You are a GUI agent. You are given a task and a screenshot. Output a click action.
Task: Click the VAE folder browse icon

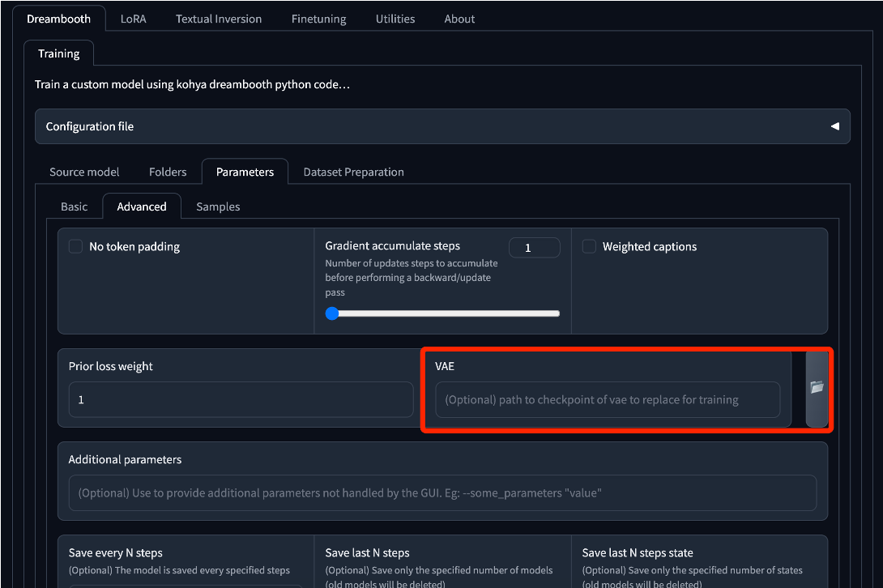tap(817, 387)
